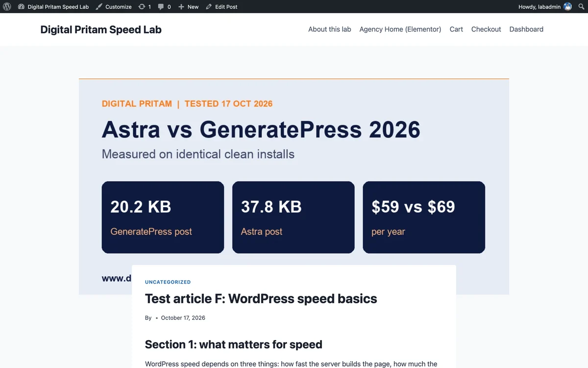588x368 pixels.
Task: Visit the About this lab page
Action: 330,29
